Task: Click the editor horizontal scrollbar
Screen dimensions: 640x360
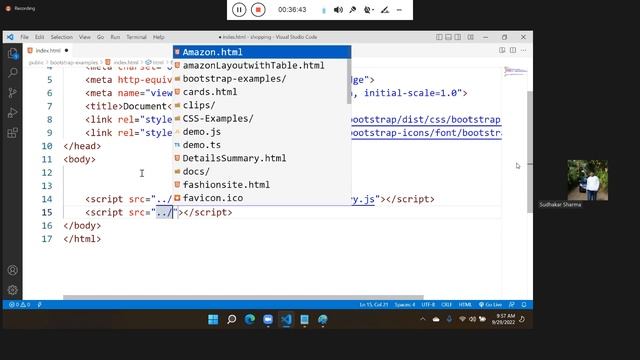Action: (243, 298)
